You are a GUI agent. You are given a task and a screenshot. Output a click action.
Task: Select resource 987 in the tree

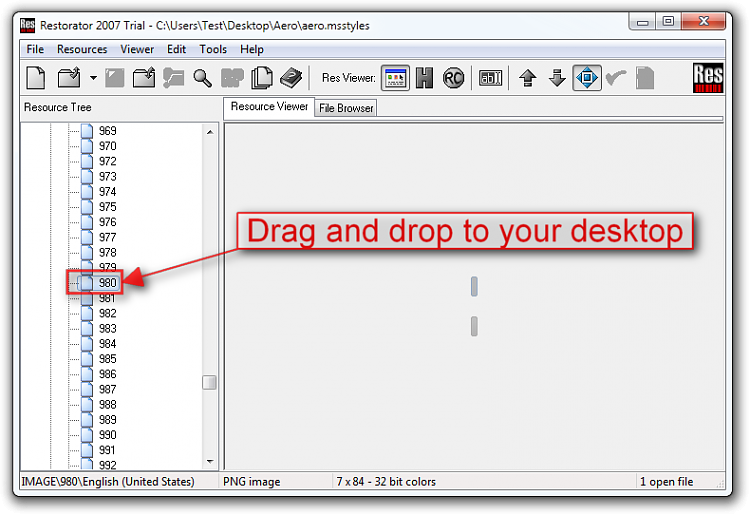[x=108, y=390]
